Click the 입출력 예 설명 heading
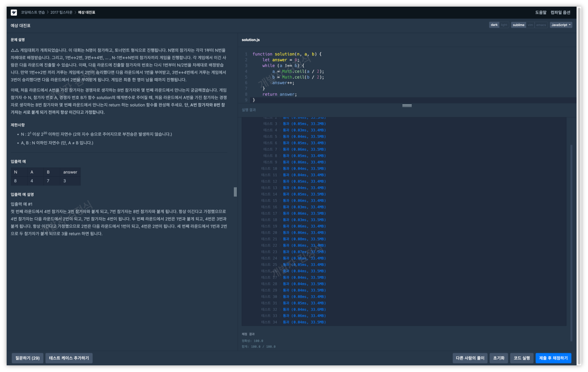 (22, 195)
